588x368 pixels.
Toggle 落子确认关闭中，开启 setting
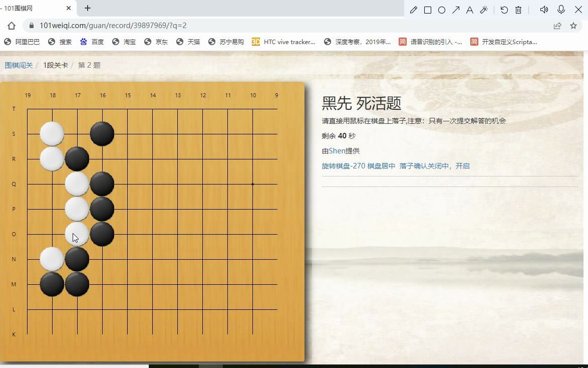pos(434,166)
